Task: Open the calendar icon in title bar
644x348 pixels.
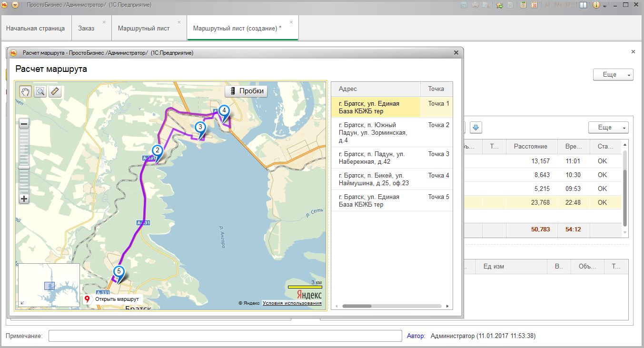Action: (534, 5)
